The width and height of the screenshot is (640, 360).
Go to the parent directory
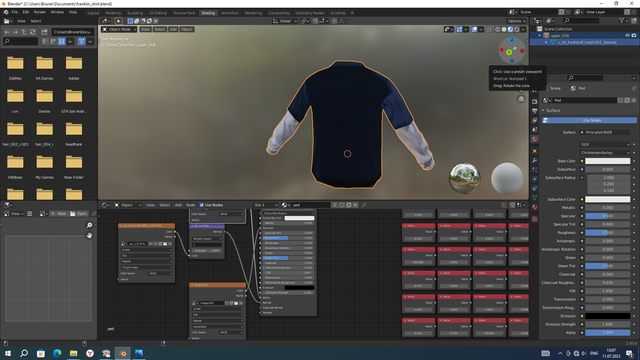point(24,32)
